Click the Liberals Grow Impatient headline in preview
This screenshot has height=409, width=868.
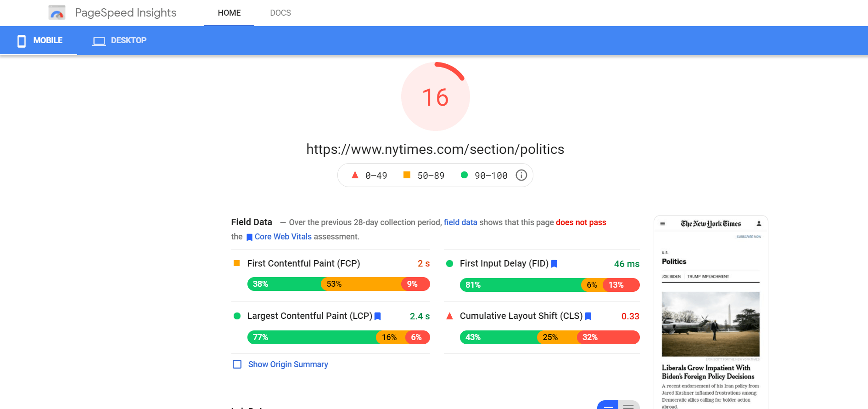coord(708,372)
